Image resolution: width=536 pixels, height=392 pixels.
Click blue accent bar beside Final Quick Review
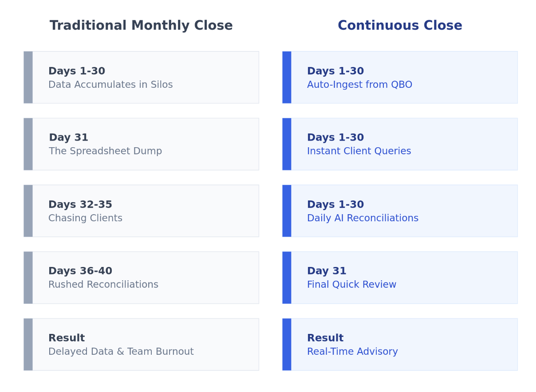287,278
